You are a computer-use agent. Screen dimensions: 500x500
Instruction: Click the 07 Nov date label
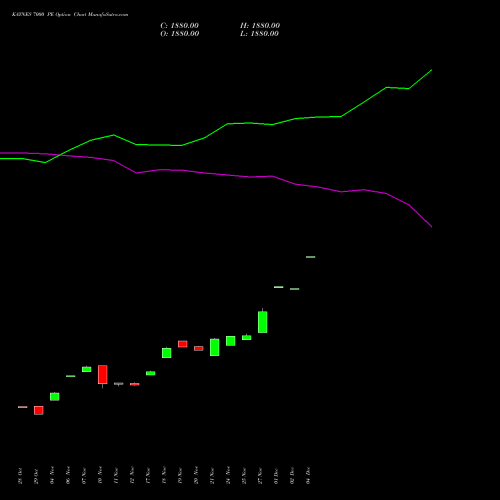(84, 475)
